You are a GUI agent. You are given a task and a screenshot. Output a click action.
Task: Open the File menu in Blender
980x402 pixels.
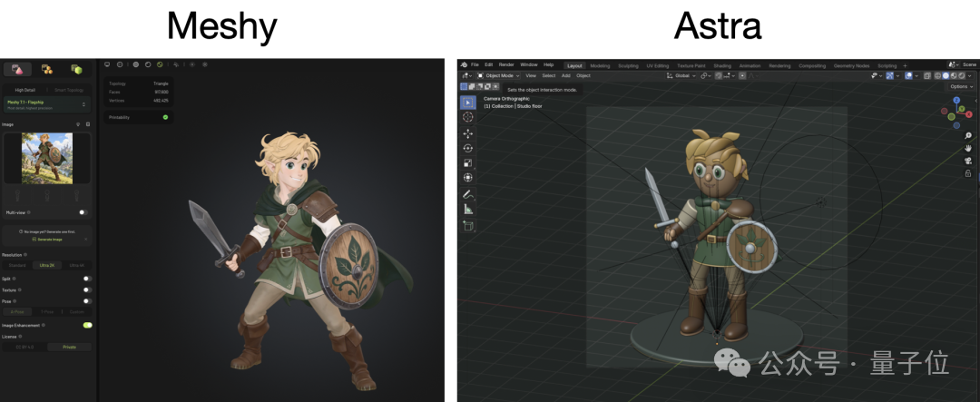click(x=475, y=65)
